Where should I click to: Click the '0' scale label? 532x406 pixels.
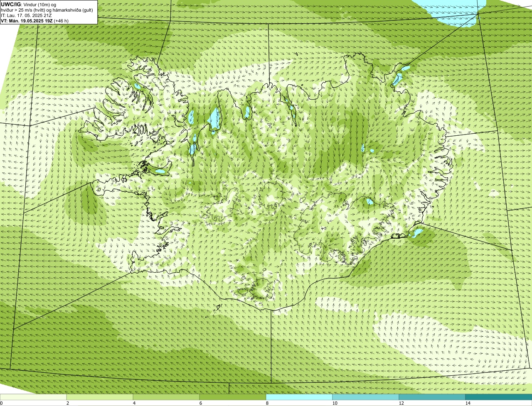[1, 403]
